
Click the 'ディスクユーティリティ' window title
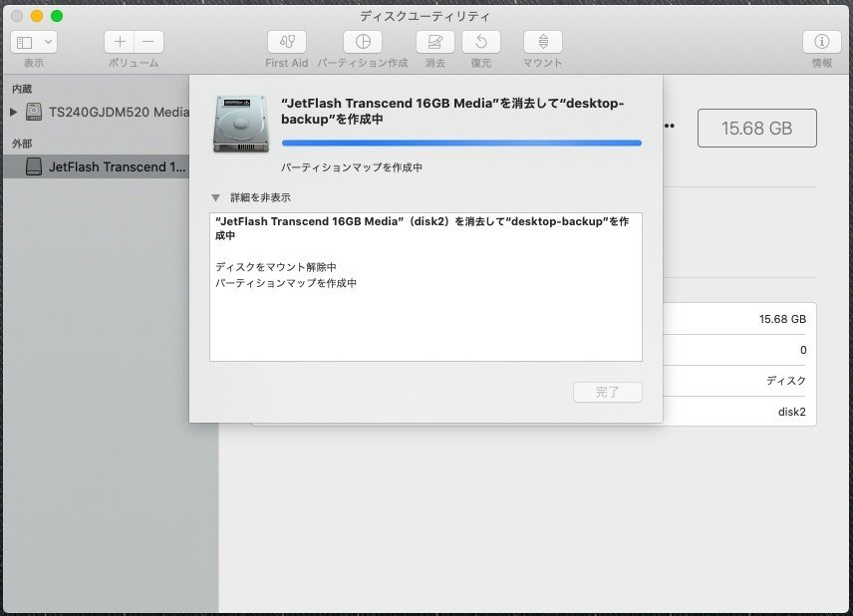(425, 16)
